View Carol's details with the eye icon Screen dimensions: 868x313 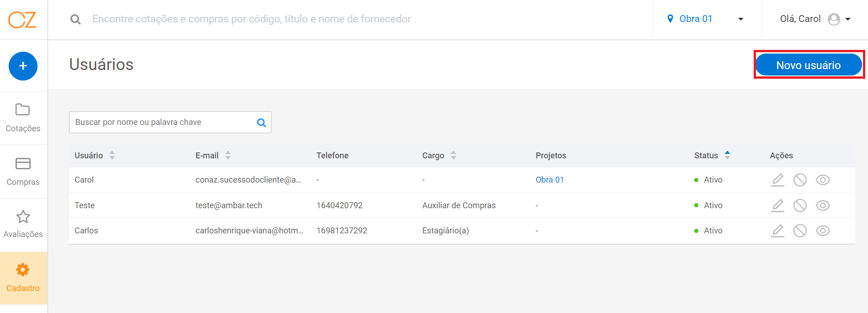pos(823,180)
